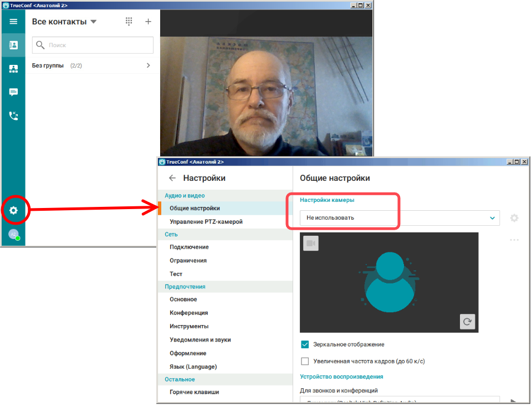Open the dialpad grid icon
This screenshot has height=406, width=532.
129,22
